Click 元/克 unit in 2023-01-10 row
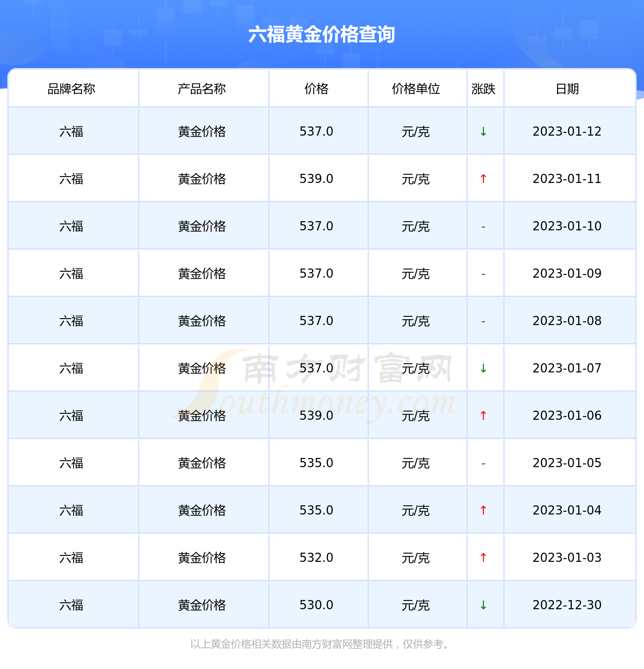The height and width of the screenshot is (669, 644). (x=416, y=226)
